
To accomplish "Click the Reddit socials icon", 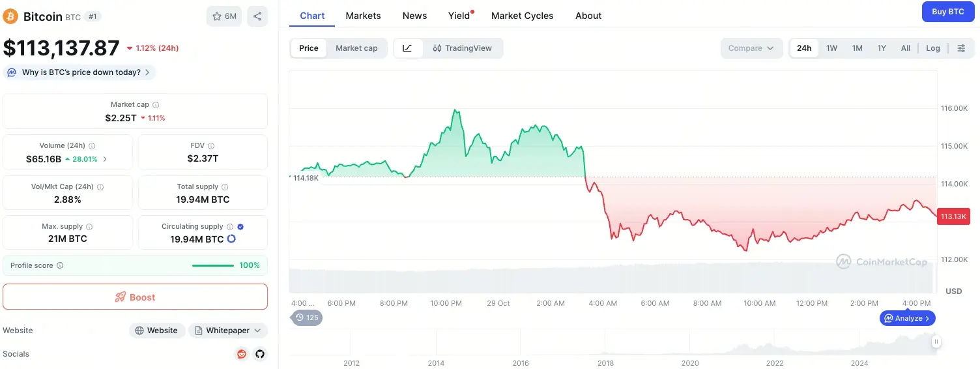I will 242,354.
